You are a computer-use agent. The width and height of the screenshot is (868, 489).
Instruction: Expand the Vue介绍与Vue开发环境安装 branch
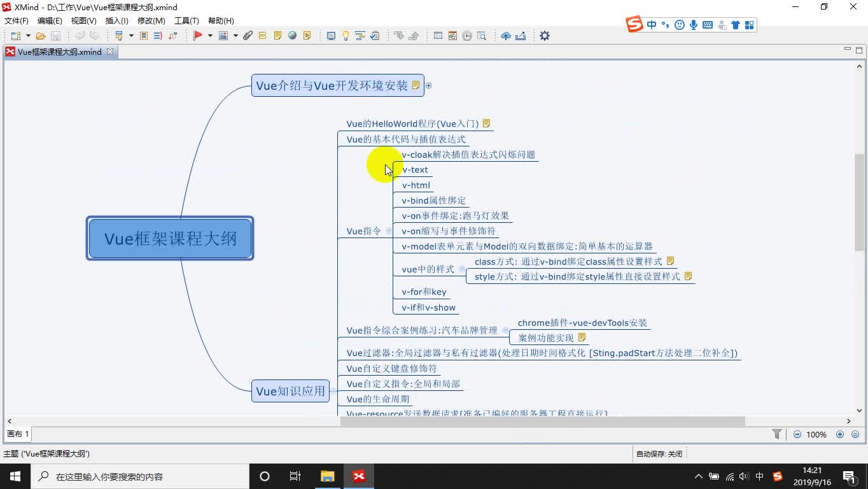coord(429,85)
